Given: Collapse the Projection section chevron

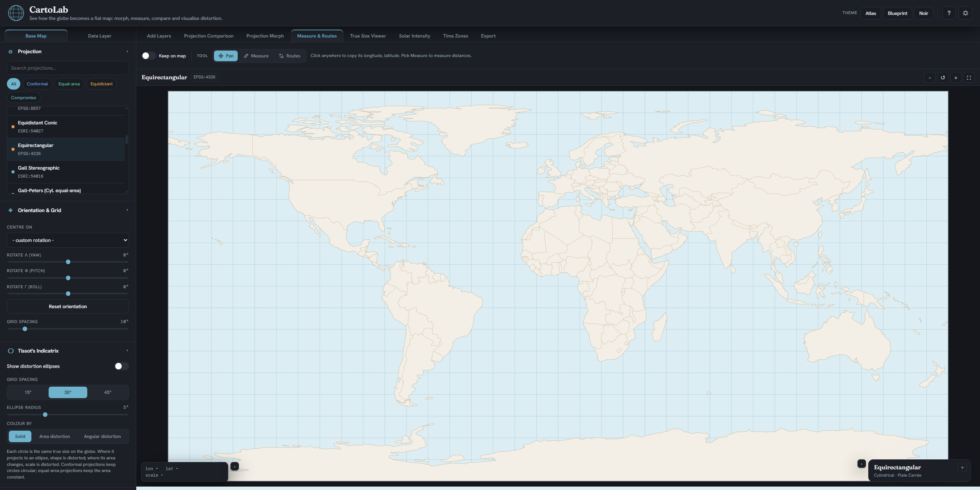Looking at the screenshot, I should 127,52.
